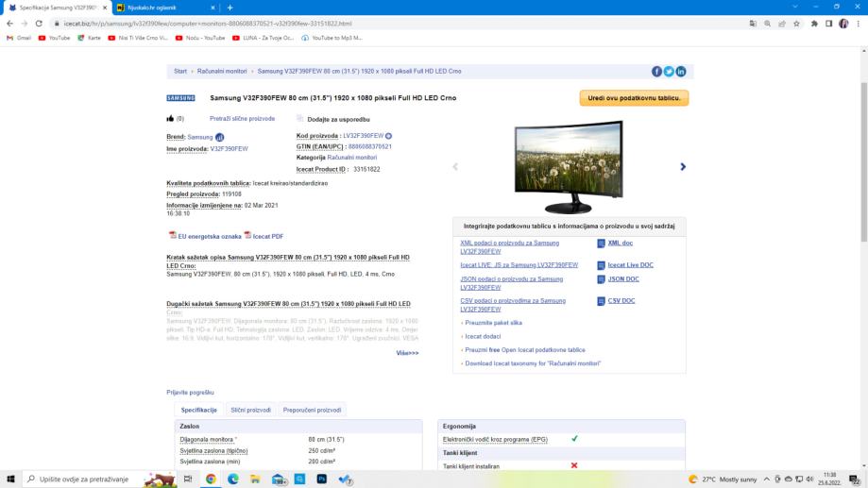Open the XML doc icon link

click(x=602, y=244)
